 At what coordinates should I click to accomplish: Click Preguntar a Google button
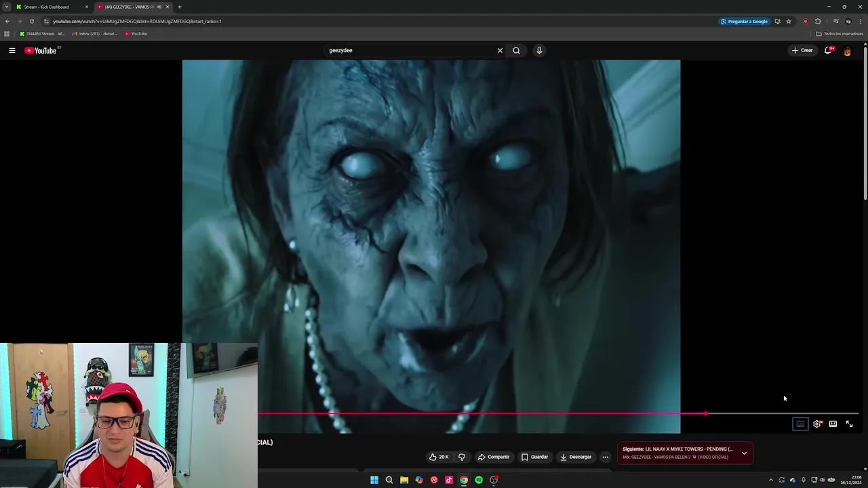pos(745,21)
